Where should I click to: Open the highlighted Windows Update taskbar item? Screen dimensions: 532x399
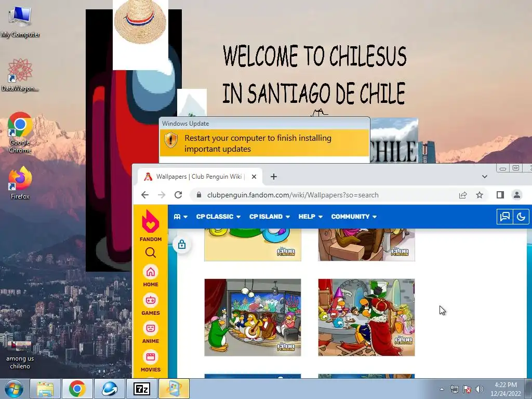coord(174,389)
